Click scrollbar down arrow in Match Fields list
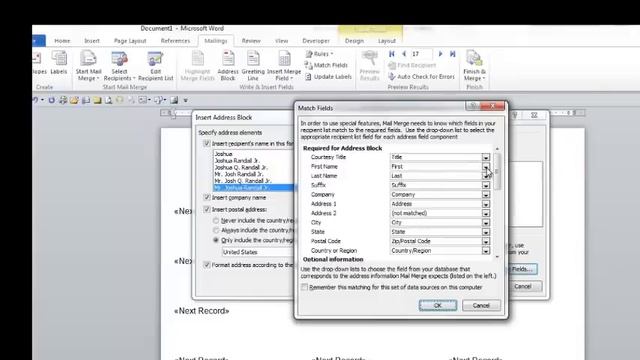 point(497,257)
